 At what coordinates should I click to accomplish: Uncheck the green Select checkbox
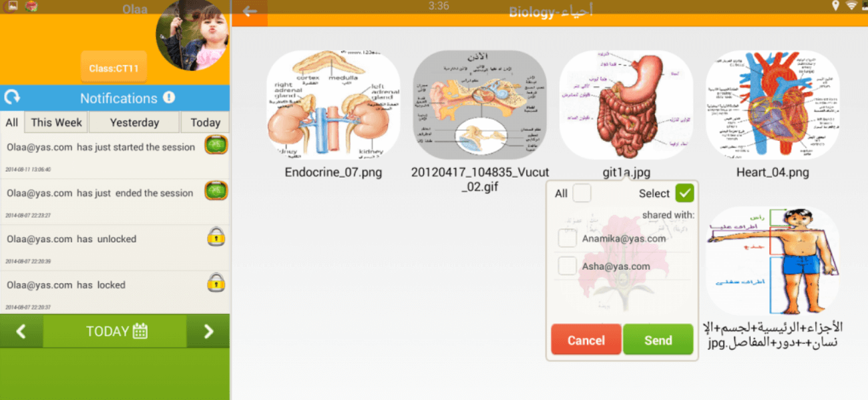[x=684, y=194]
